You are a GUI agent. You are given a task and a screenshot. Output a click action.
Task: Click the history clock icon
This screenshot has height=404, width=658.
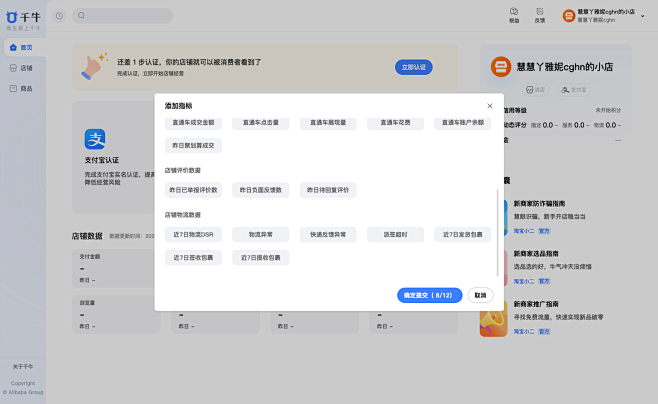click(x=59, y=16)
